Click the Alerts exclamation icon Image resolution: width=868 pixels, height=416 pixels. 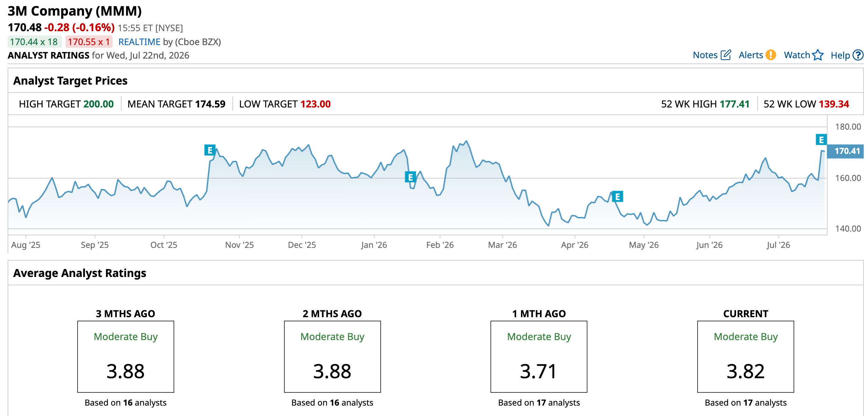tap(771, 55)
